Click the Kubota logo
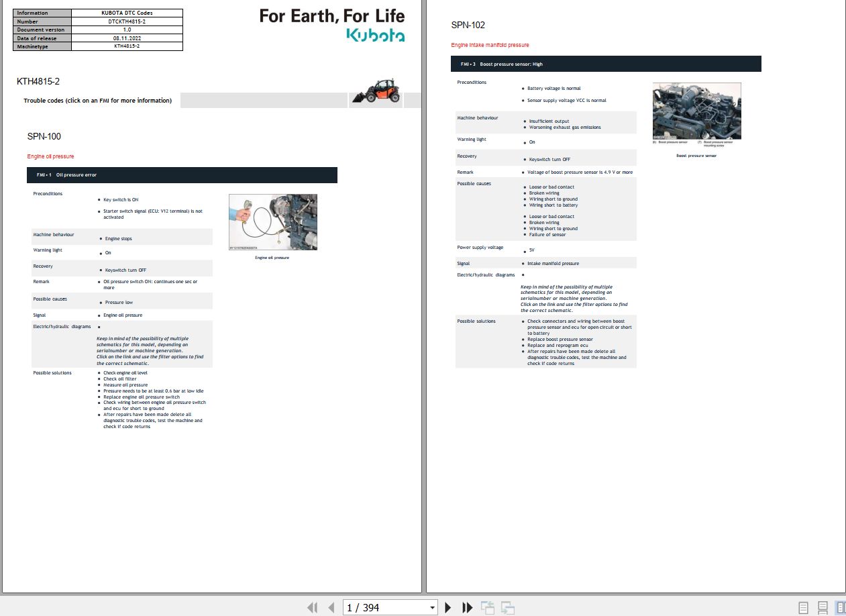 376,35
